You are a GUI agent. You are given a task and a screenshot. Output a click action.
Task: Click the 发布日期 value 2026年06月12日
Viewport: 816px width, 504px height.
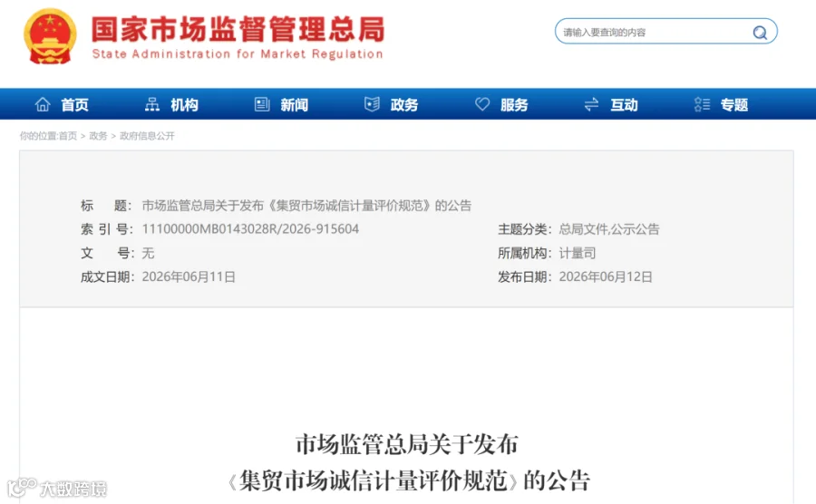coord(606,277)
